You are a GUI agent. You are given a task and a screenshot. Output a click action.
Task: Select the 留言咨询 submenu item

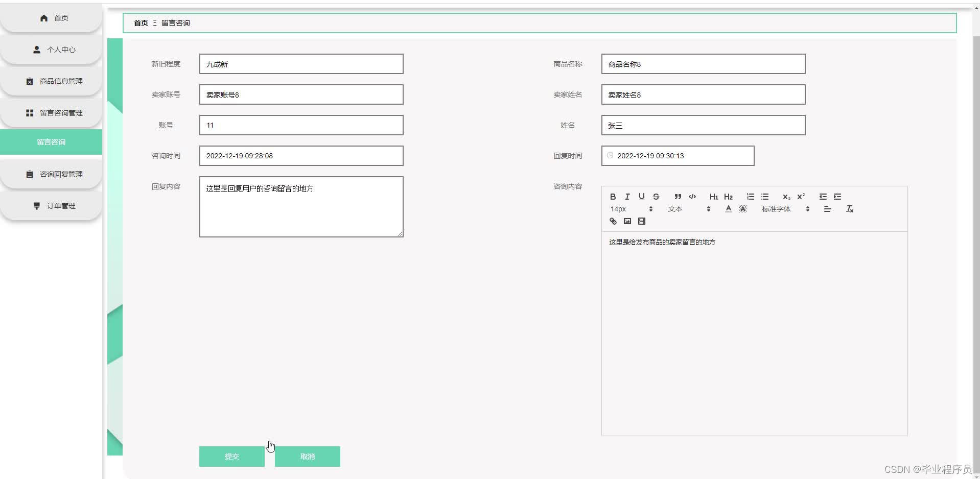pyautogui.click(x=51, y=142)
